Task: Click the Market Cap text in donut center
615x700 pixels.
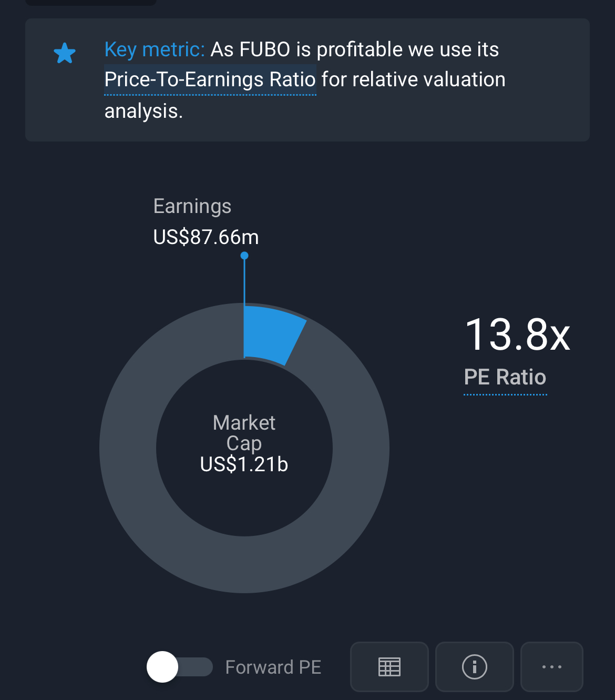Action: coord(244,432)
